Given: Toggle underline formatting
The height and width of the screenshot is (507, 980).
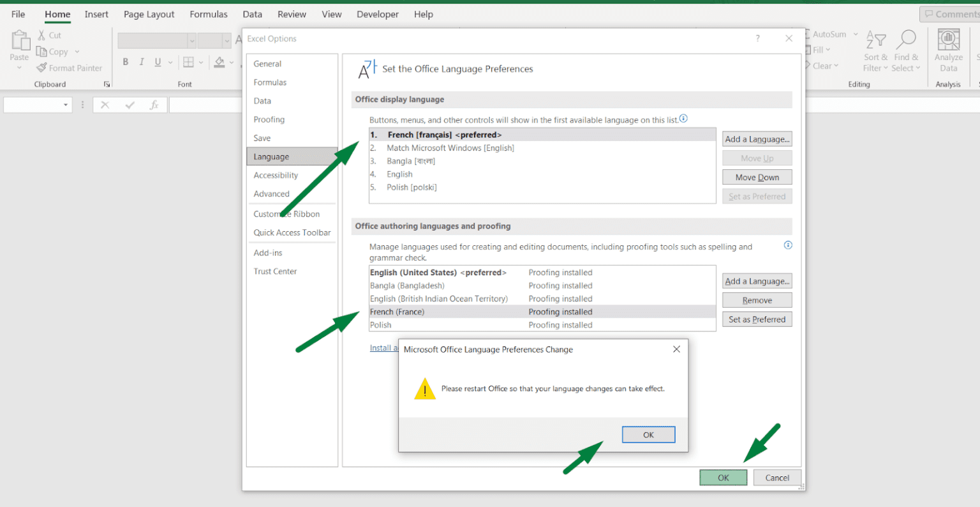Looking at the screenshot, I should pyautogui.click(x=156, y=62).
